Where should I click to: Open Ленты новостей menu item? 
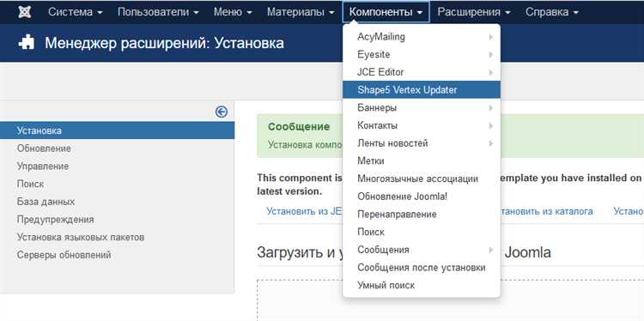[x=422, y=143]
